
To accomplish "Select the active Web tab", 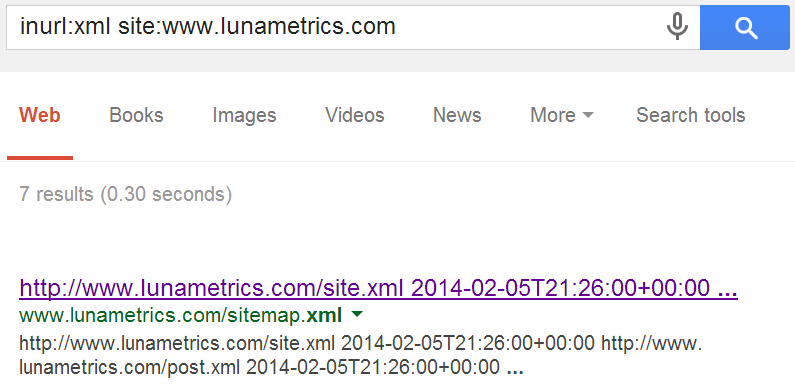I will (40, 115).
